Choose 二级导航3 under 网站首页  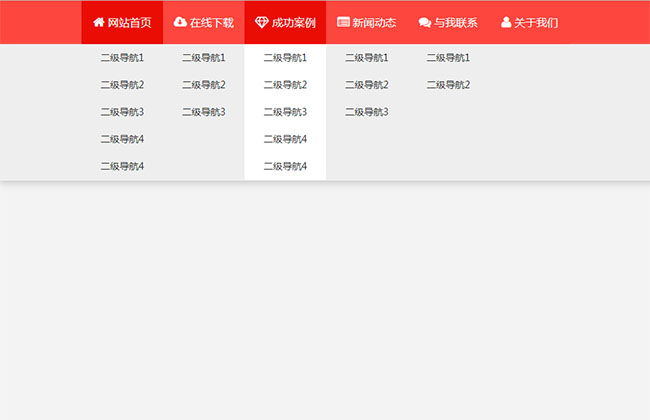(122, 112)
